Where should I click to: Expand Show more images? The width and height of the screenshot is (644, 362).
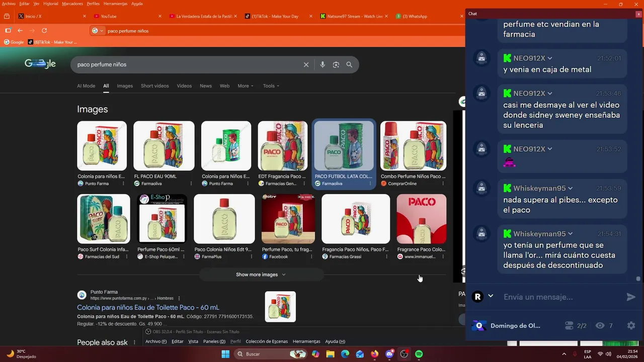[x=261, y=275]
